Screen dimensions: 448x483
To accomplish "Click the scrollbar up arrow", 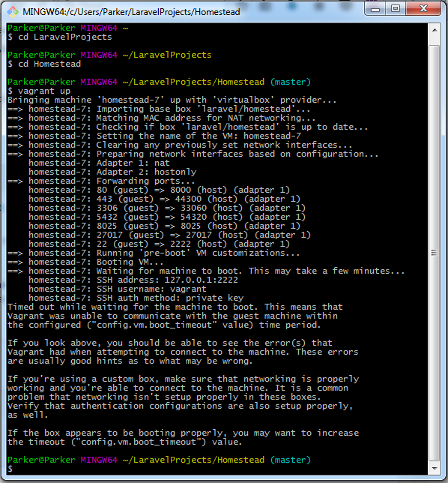I will 435,30.
